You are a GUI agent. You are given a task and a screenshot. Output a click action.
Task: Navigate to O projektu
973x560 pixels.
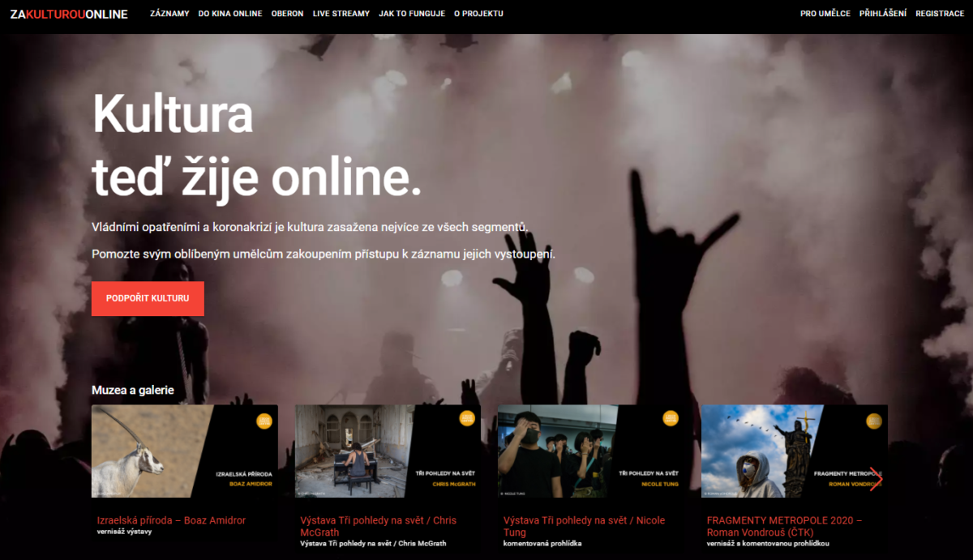click(x=478, y=14)
